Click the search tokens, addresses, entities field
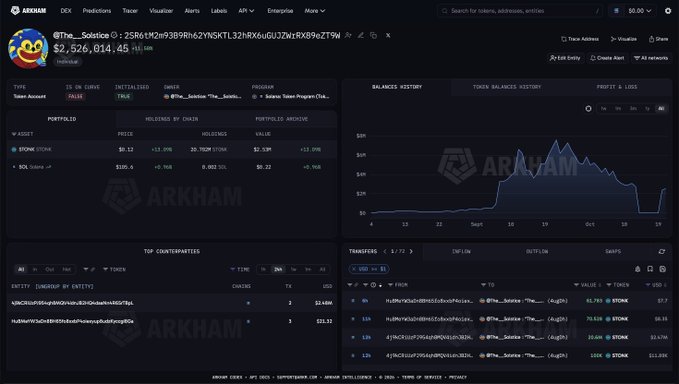 tap(520, 11)
